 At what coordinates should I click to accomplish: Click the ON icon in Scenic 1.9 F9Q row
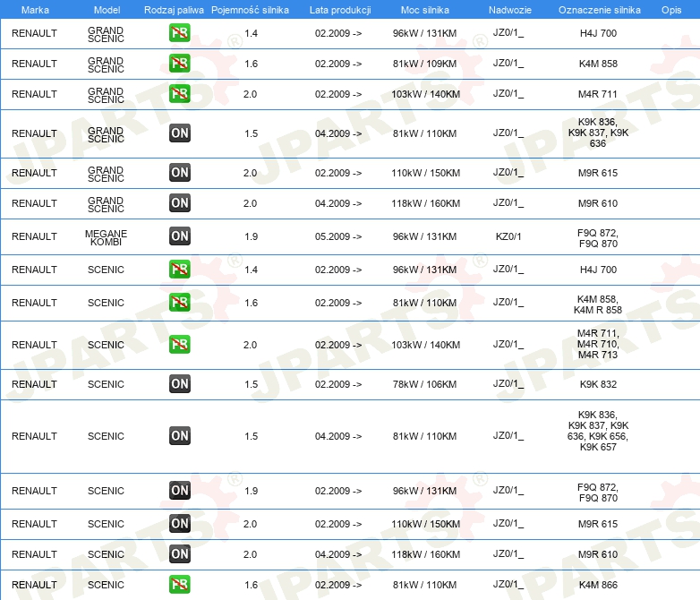(179, 490)
